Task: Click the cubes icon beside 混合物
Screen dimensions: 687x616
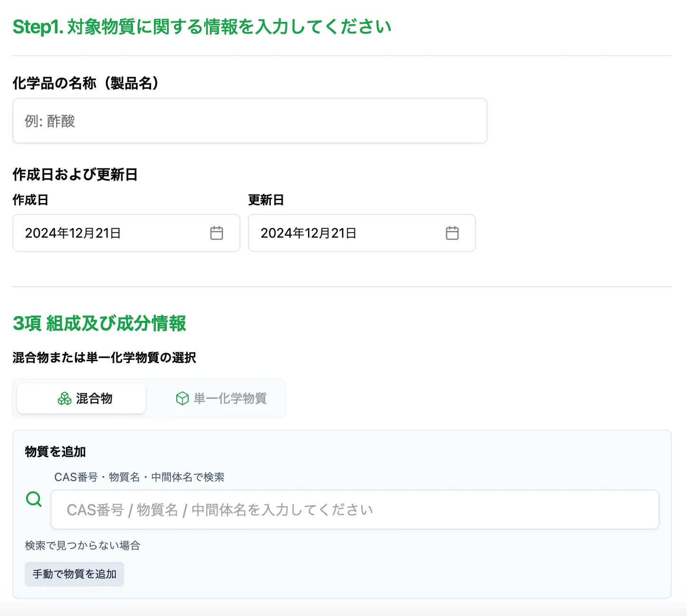Action: pyautogui.click(x=65, y=398)
